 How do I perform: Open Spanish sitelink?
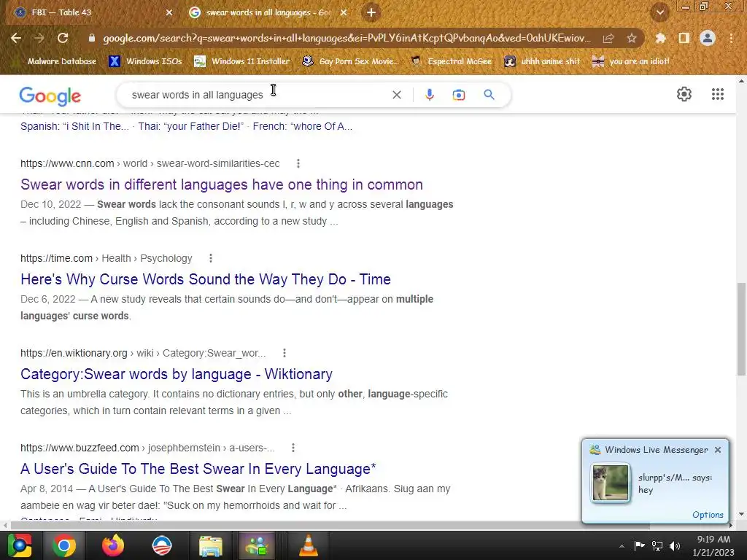point(74,126)
